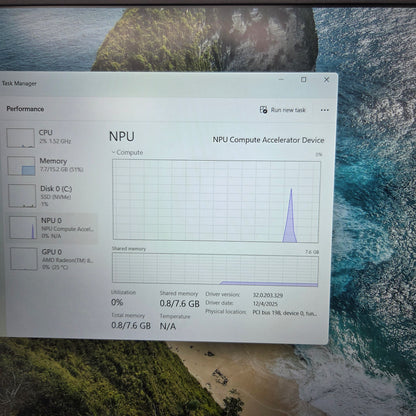This screenshot has width=416, height=416.
Task: Open the Memory usage thumbnail graph
Action: 21,166
